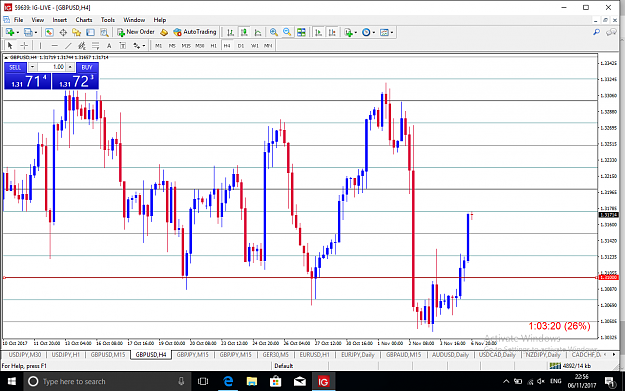The height and width of the screenshot is (391, 625).
Task: Select the crosshair tool
Action: click(x=24, y=45)
